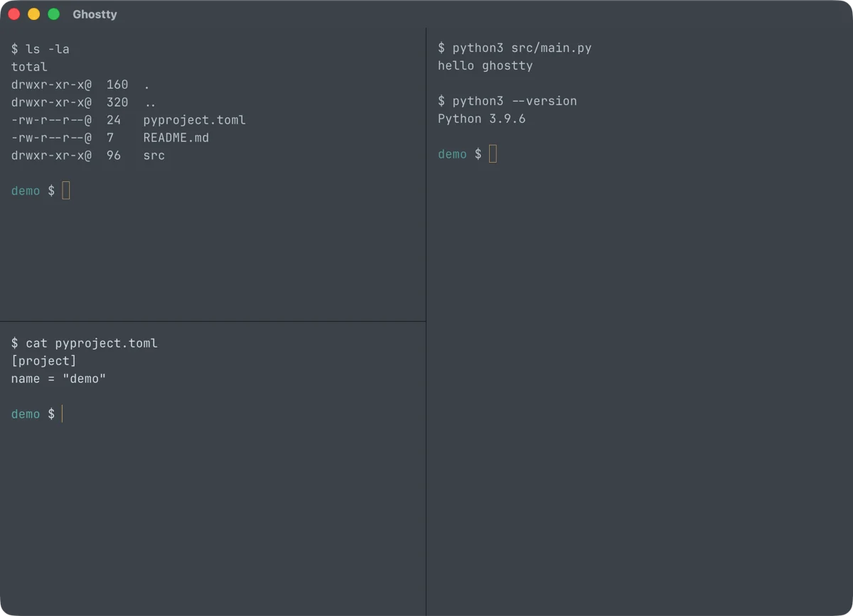The height and width of the screenshot is (616, 853).
Task: Click the size value 160
Action: pyautogui.click(x=117, y=85)
